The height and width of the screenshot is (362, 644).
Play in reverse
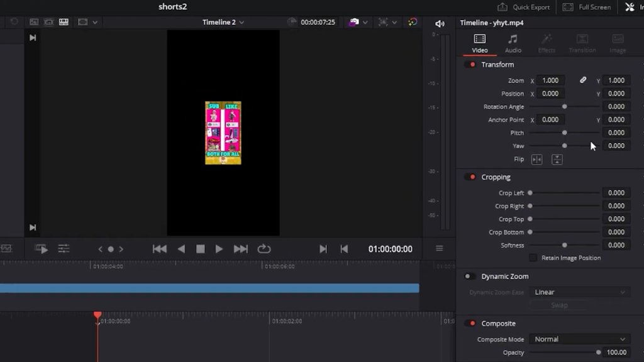coord(181,249)
